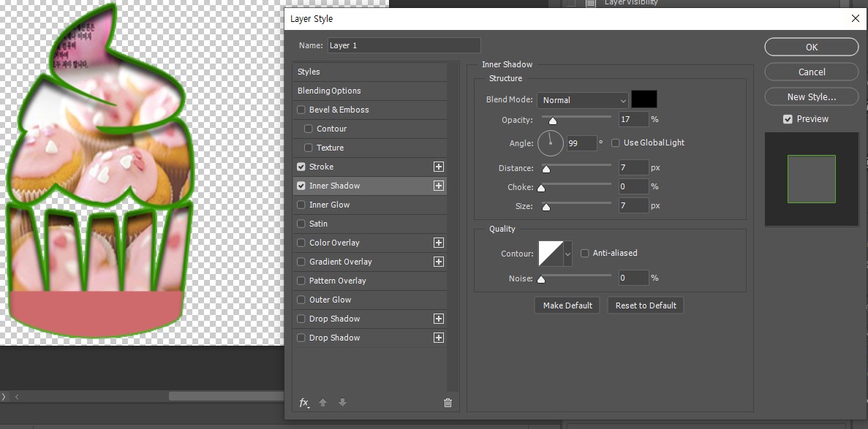
Task: Select the Gradient Overlay effect row
Action: point(369,262)
